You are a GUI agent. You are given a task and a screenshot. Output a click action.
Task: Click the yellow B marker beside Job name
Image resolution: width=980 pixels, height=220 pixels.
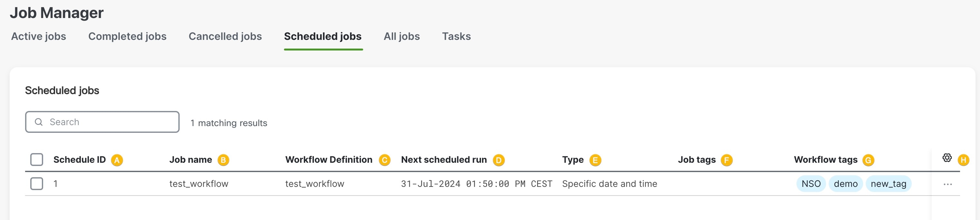point(223,160)
